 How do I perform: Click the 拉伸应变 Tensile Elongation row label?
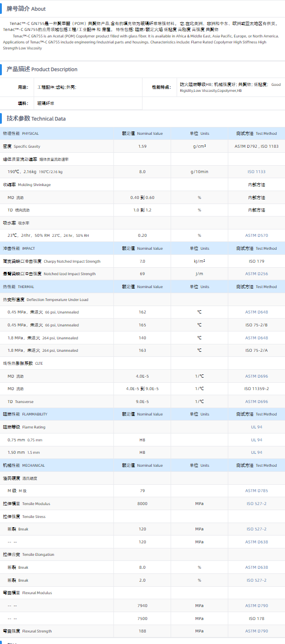(28, 554)
